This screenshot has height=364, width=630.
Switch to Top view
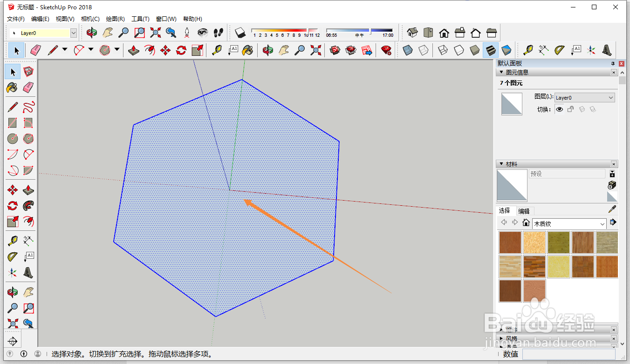coord(428,33)
